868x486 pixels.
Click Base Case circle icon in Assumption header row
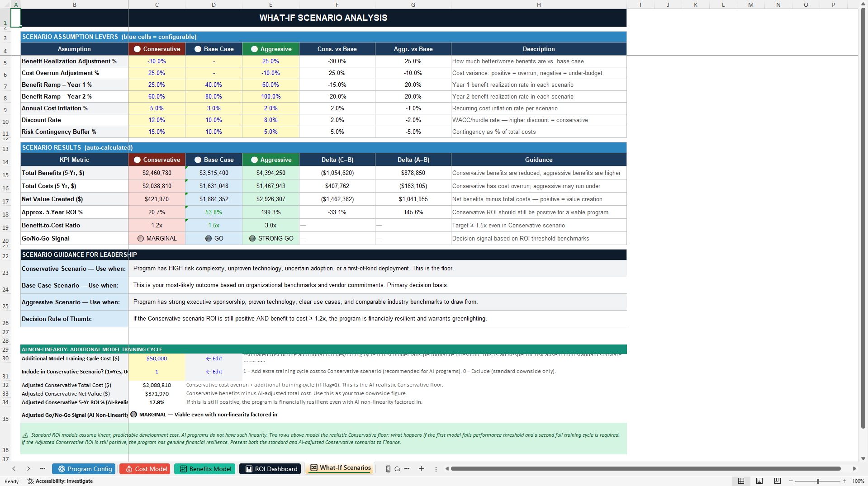point(198,49)
